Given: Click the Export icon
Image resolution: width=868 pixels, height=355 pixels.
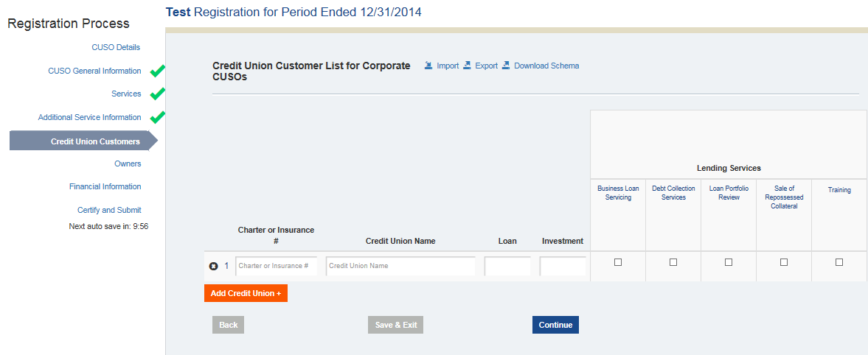Looking at the screenshot, I should (467, 66).
